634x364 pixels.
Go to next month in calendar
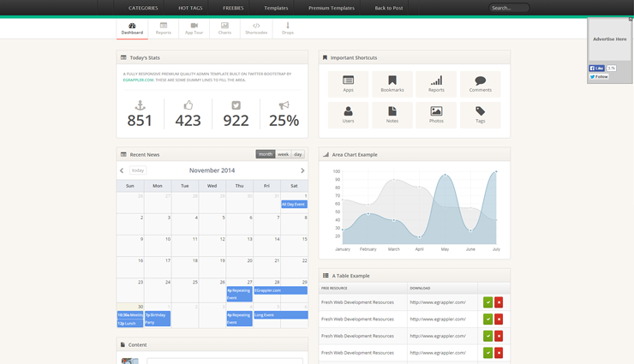tap(302, 170)
